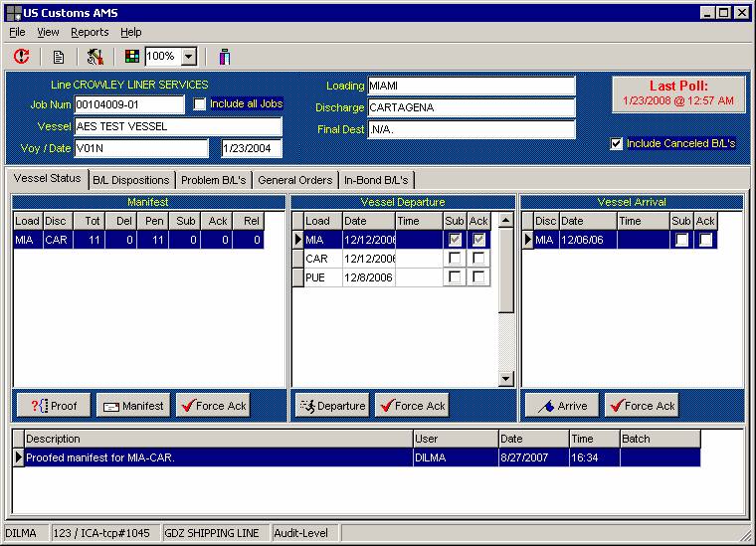The width and height of the screenshot is (756, 546).
Task: Click the colored grid toolbar icon
Action: (132, 57)
